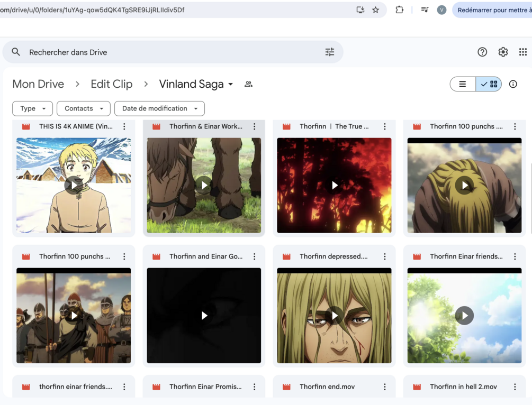Open more actions for Thorfinn & Einar Work file

click(255, 126)
